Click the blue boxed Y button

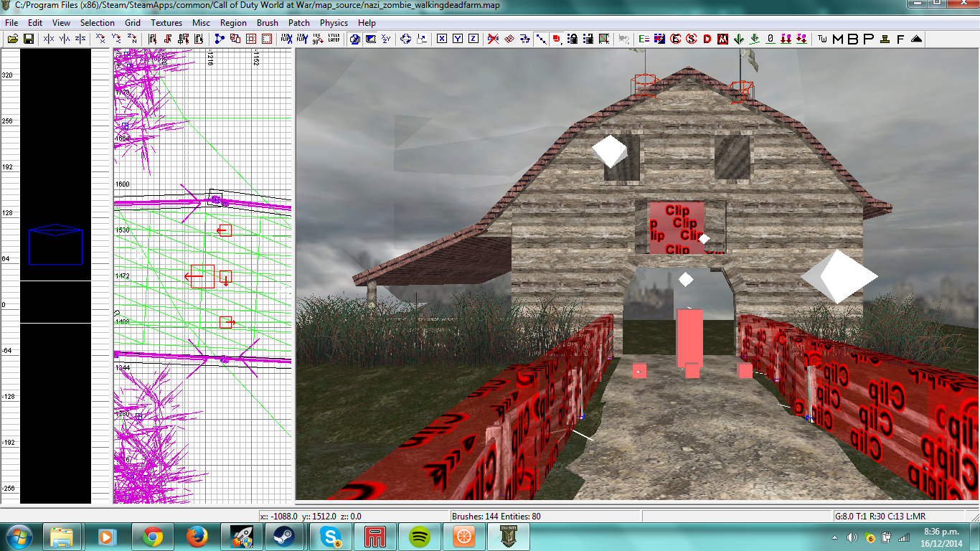click(x=457, y=38)
